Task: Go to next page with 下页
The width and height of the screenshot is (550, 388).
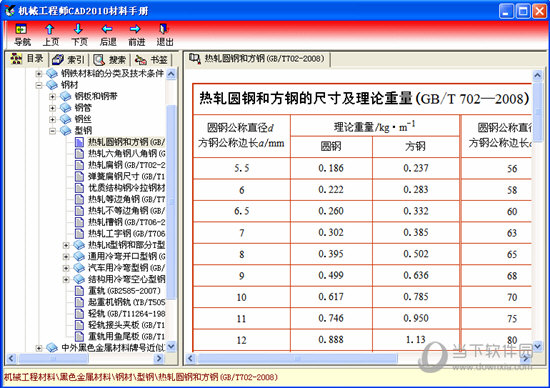Action: pyautogui.click(x=79, y=35)
